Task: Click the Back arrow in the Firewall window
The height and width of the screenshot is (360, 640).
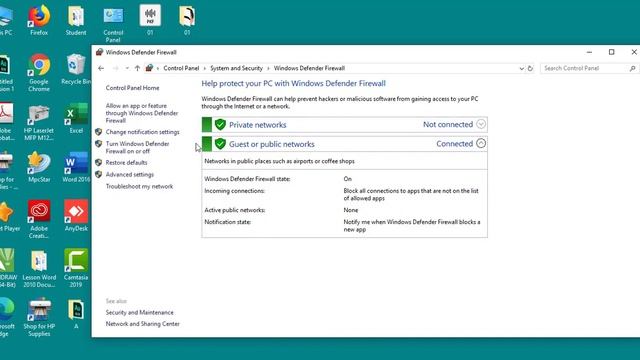Action: click(x=101, y=68)
